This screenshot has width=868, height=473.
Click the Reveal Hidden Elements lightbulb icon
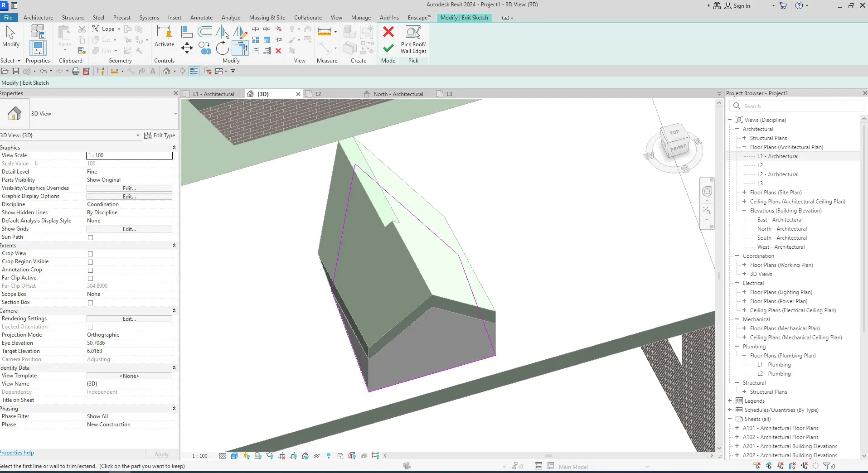point(329,456)
